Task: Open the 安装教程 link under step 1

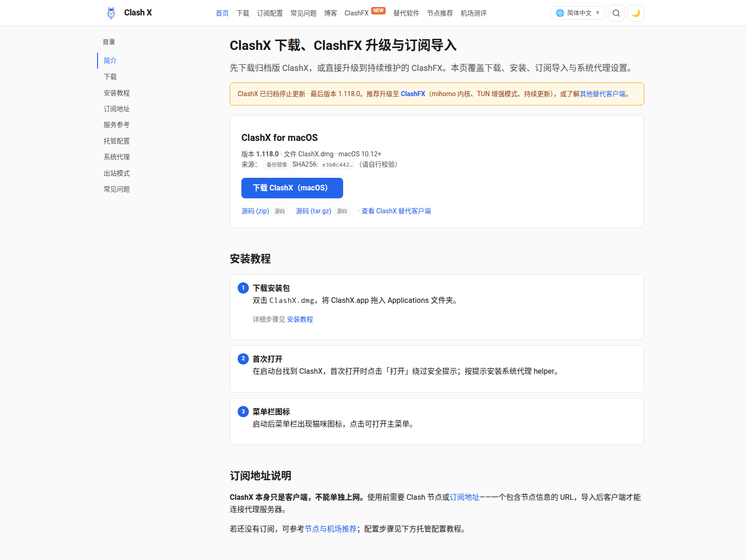Action: (x=300, y=319)
